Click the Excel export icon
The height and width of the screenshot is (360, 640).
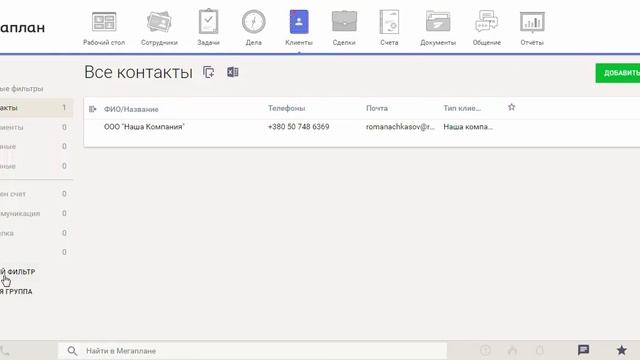(233, 72)
